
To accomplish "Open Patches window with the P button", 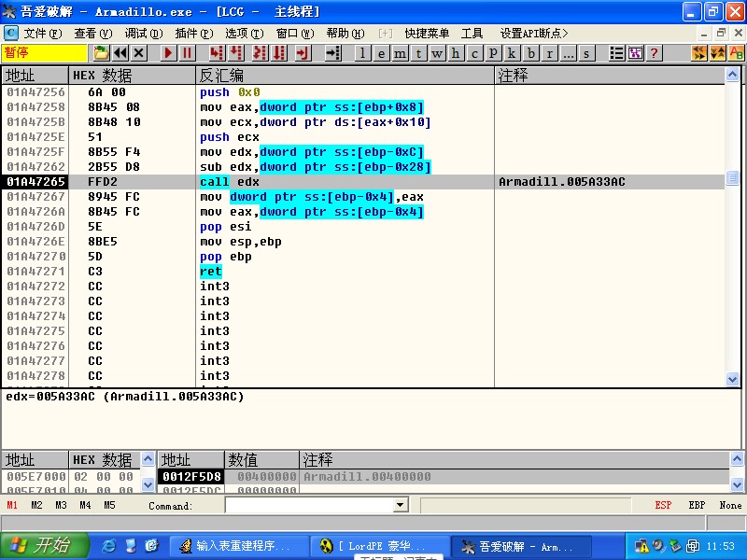I will coord(493,53).
